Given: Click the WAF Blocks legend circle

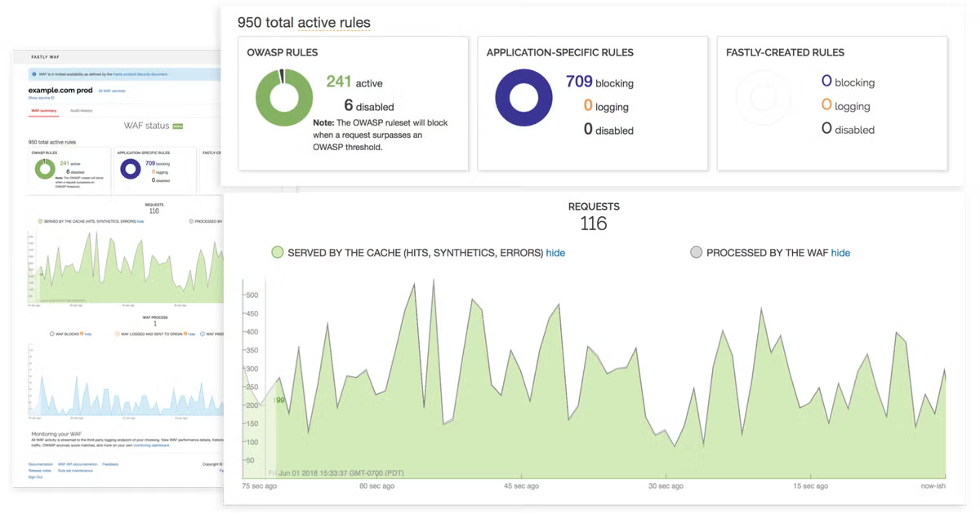Looking at the screenshot, I should [x=52, y=334].
